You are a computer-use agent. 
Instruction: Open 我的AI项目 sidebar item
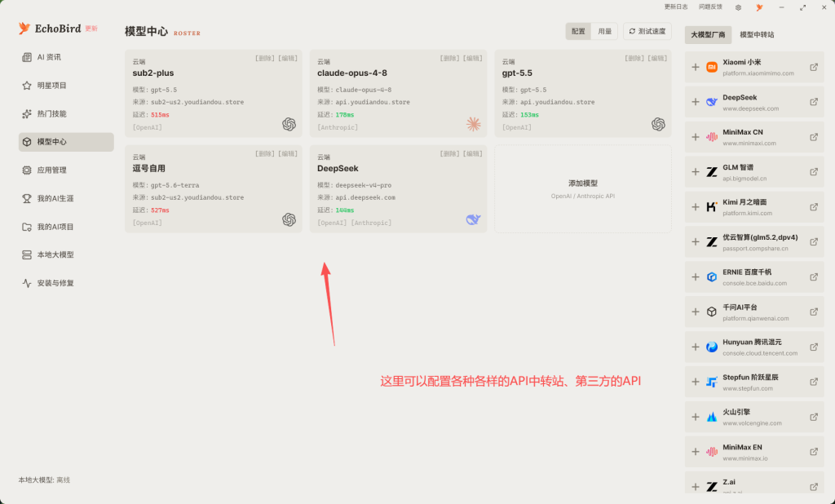(66, 227)
